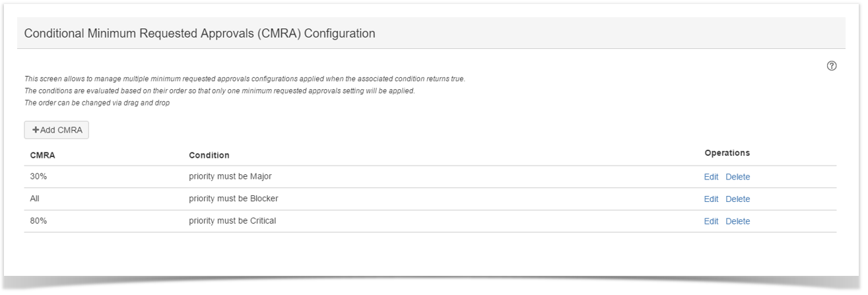868x295 pixels.
Task: Click the CMRA column header
Action: (x=43, y=155)
